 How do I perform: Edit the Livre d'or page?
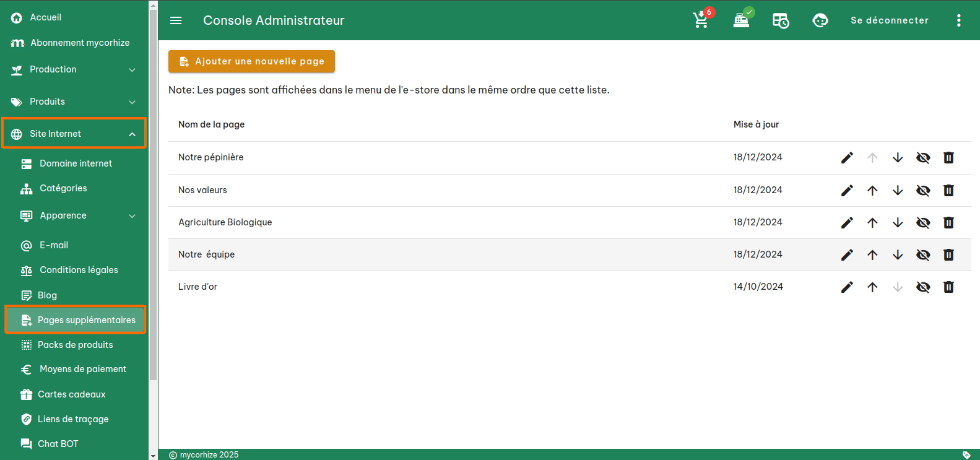point(847,287)
